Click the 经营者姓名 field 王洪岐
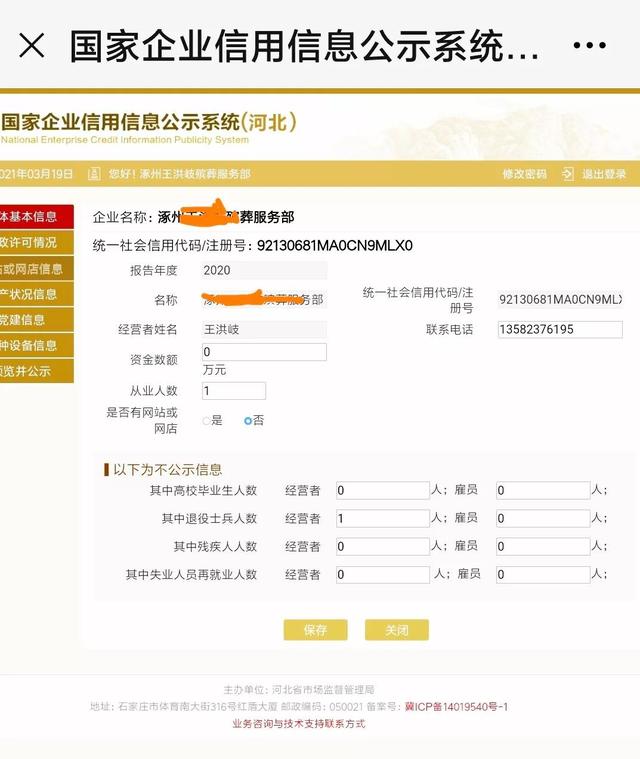 coord(264,330)
